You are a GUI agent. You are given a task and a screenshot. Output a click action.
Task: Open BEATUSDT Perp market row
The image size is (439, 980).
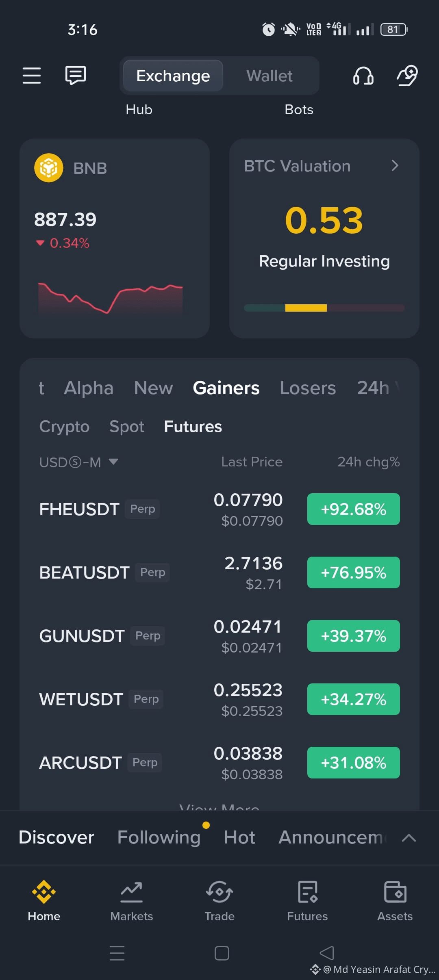(219, 572)
